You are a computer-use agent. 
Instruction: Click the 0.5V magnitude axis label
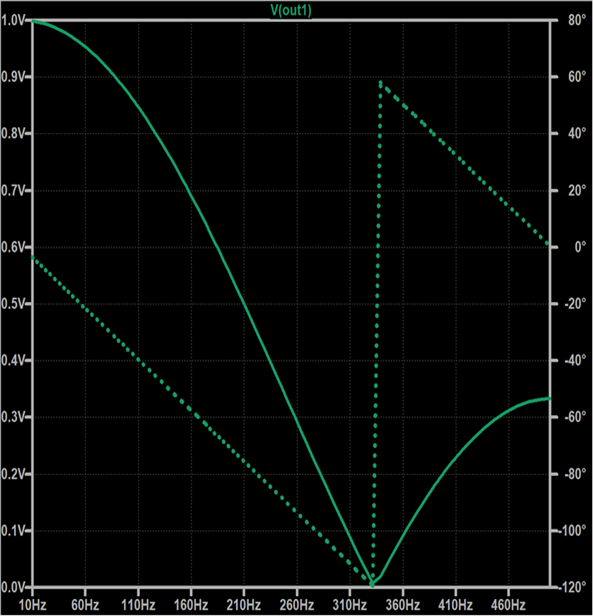[13, 304]
